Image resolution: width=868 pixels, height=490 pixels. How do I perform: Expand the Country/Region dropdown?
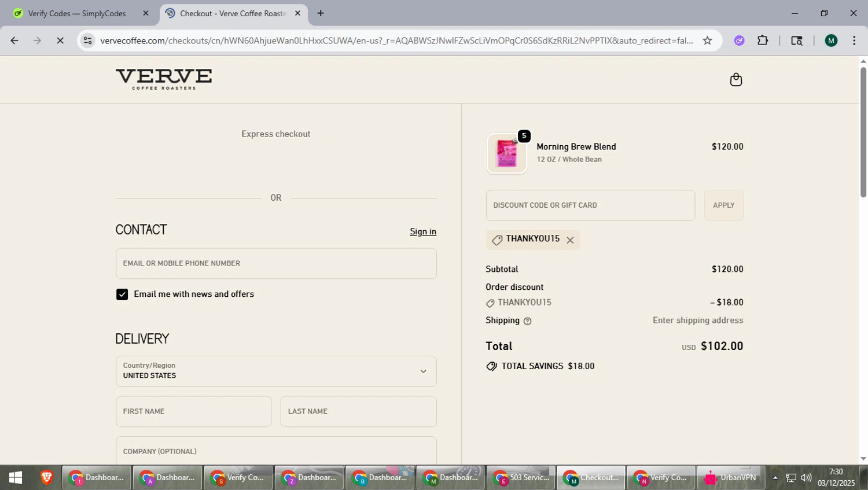(276, 371)
